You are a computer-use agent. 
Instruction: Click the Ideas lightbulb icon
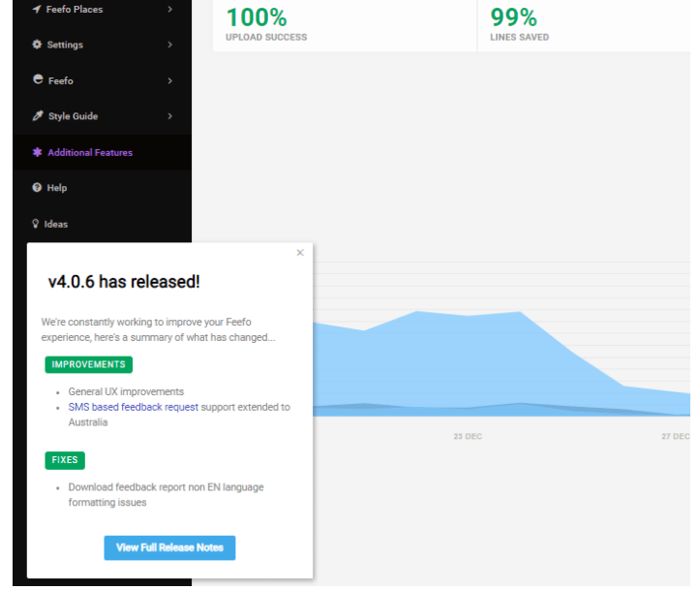(x=36, y=224)
